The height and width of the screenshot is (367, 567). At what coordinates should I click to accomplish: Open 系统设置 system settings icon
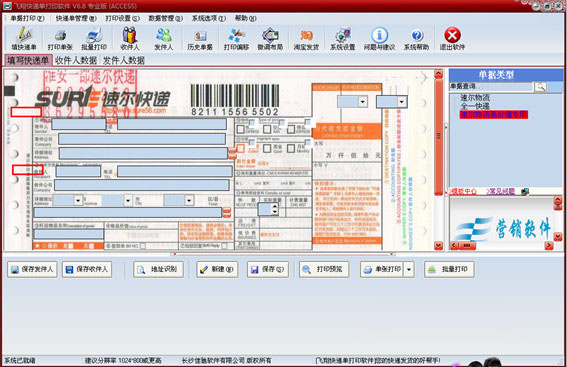tap(342, 39)
